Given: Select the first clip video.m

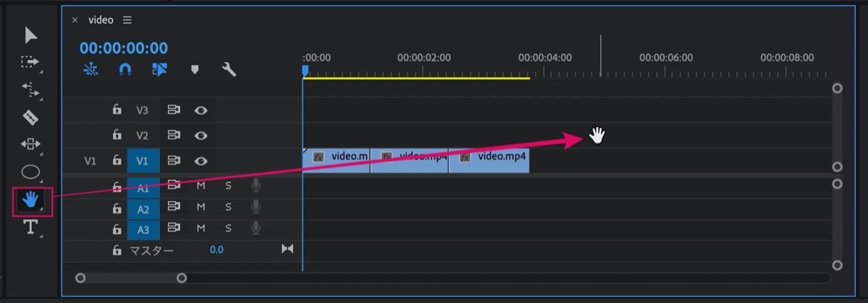Looking at the screenshot, I should pos(336,161).
